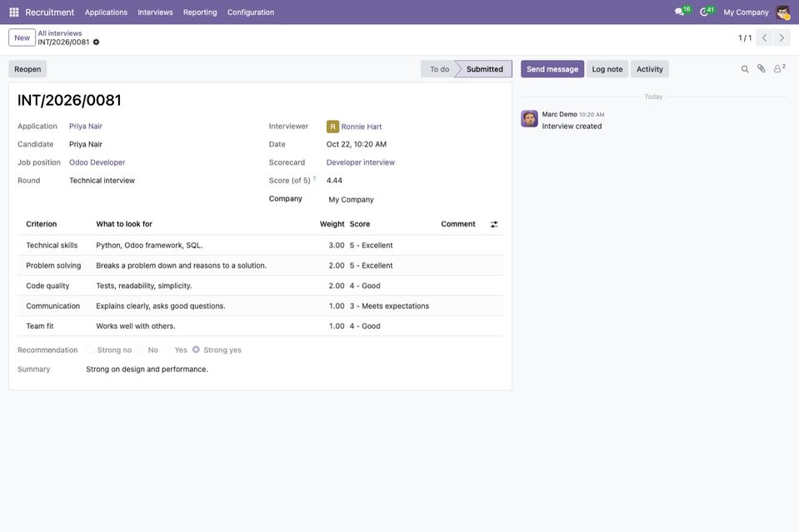Select the Strong yes recommendation
This screenshot has height=532, width=799.
[196, 350]
